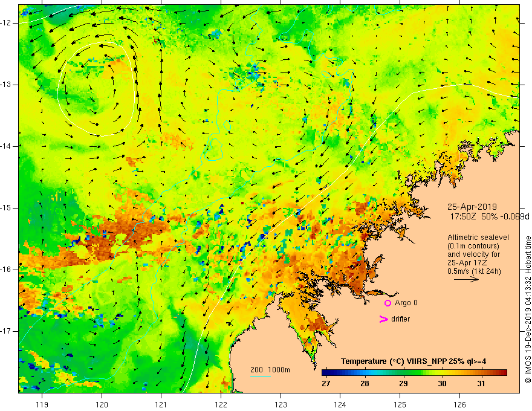Click the 17:50Z 50% -0.069d text
The height and width of the screenshot is (411, 532).
click(490, 216)
